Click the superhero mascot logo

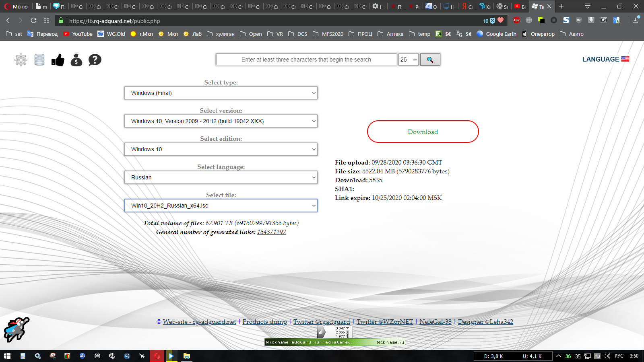[17, 329]
